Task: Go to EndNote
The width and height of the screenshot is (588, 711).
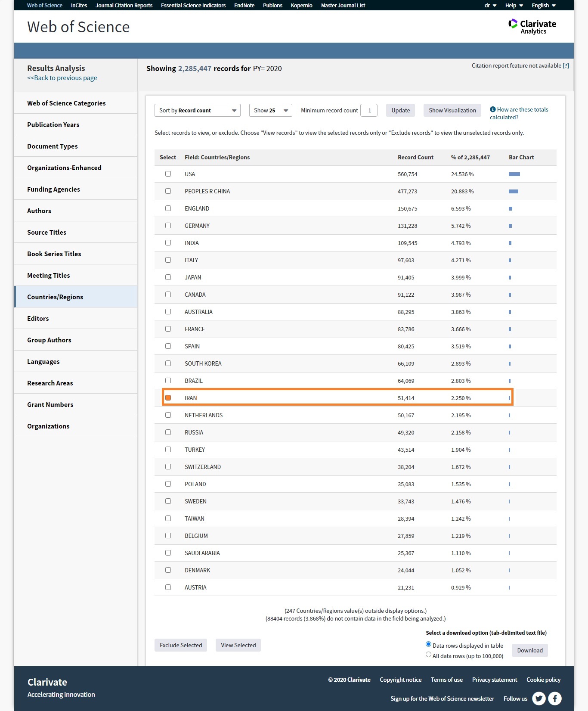Action: point(244,5)
